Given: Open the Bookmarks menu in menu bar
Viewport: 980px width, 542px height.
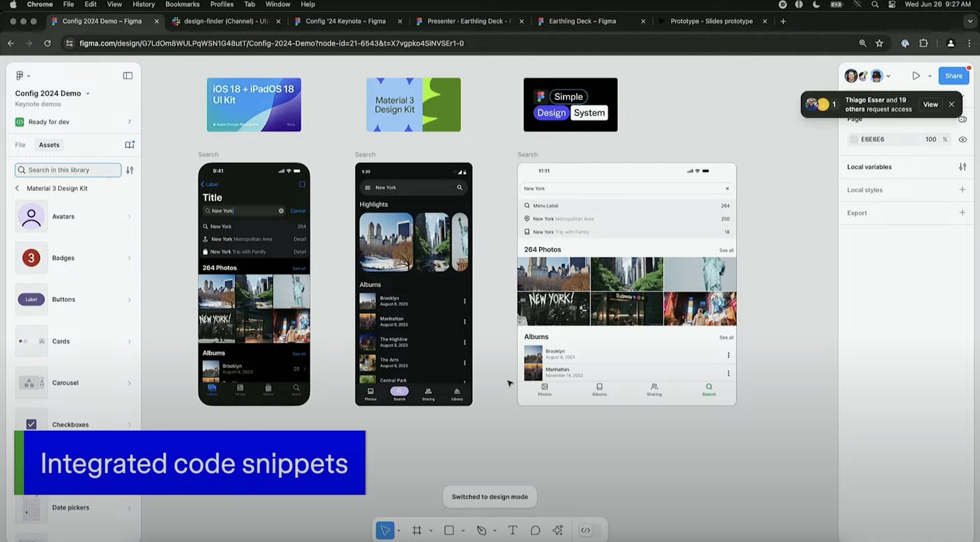Looking at the screenshot, I should (x=182, y=5).
